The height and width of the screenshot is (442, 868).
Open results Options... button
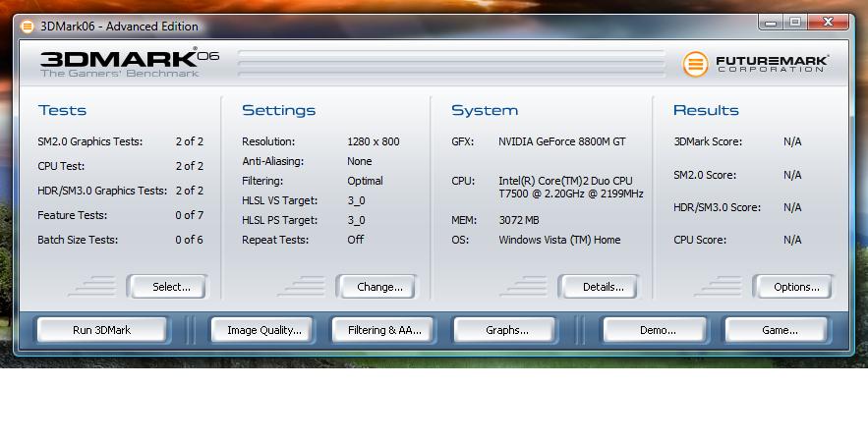click(792, 287)
